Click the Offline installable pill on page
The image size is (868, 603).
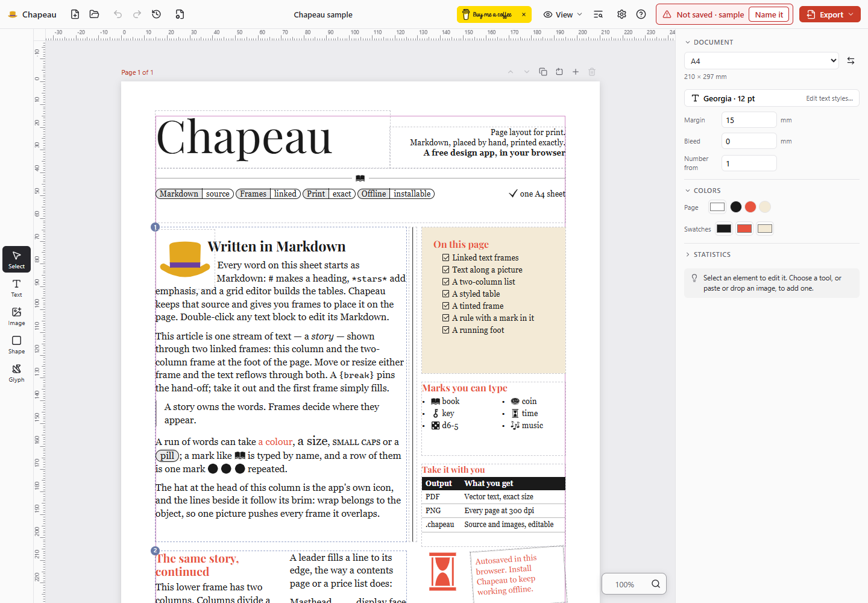click(396, 194)
